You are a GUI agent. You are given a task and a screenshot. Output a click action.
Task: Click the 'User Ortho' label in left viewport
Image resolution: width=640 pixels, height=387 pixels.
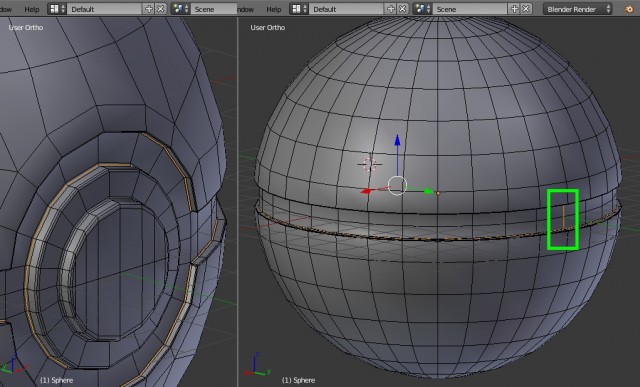pos(26,27)
